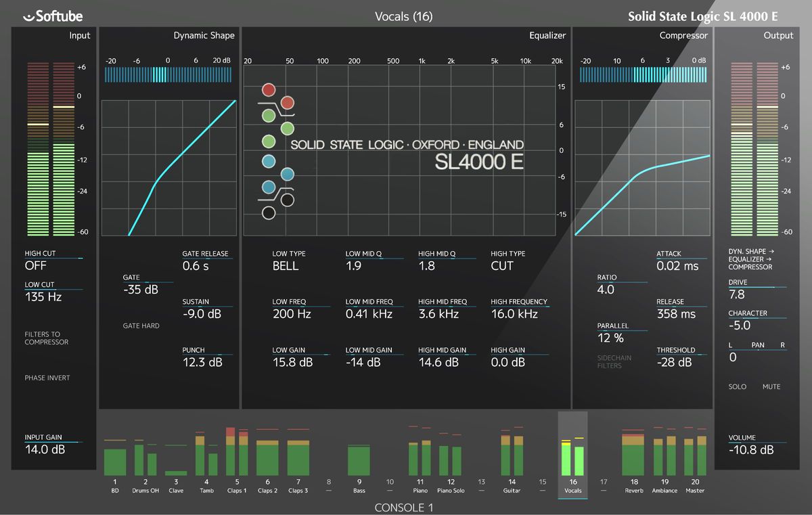Toggle Phase Invert on the input
This screenshot has width=812, height=515.
[x=47, y=378]
